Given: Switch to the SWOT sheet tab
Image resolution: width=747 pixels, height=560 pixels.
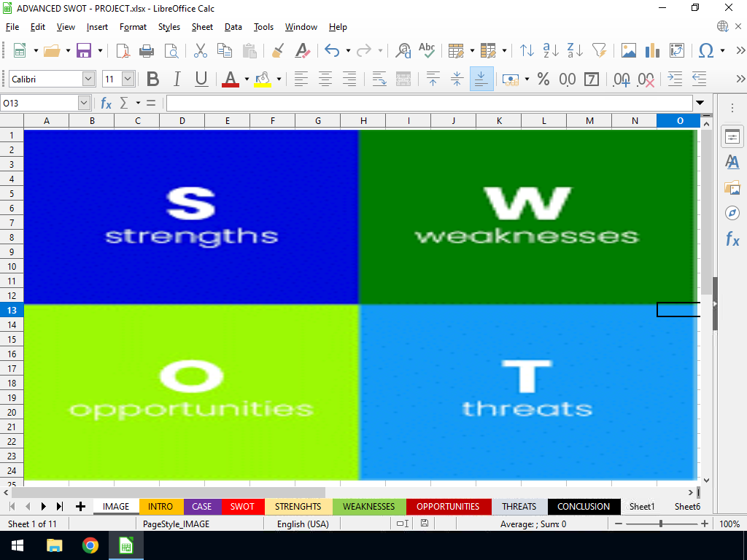Looking at the screenshot, I should click(x=242, y=507).
